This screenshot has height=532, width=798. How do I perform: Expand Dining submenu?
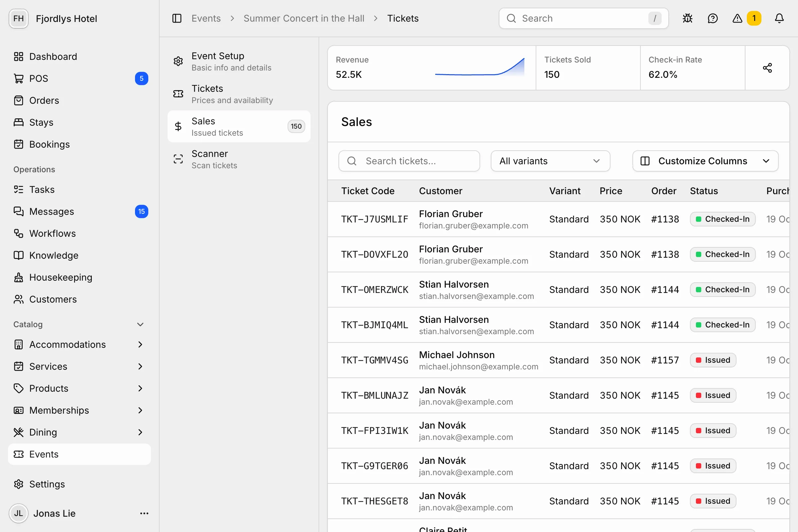[x=140, y=432]
